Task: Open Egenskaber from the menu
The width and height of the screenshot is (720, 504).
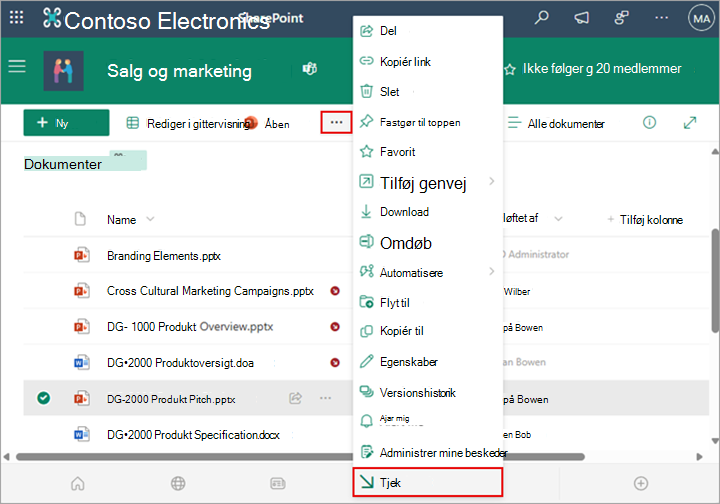Action: coord(428,362)
